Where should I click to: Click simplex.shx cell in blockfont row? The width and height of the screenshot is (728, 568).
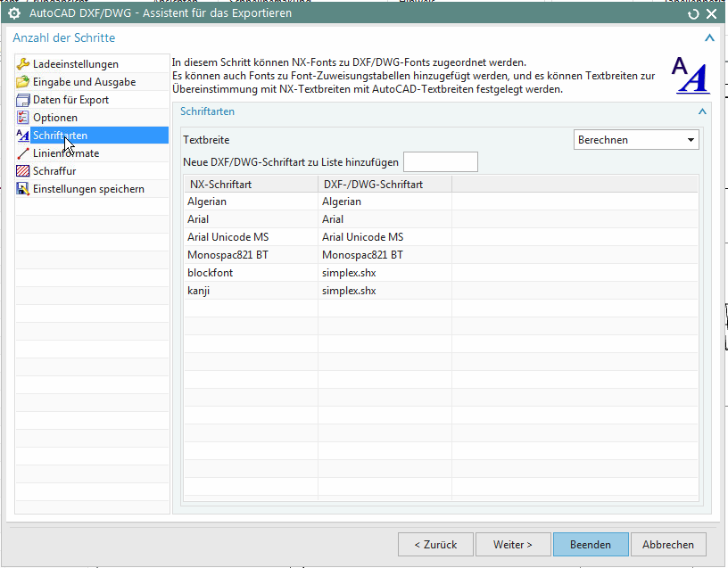[x=385, y=273]
